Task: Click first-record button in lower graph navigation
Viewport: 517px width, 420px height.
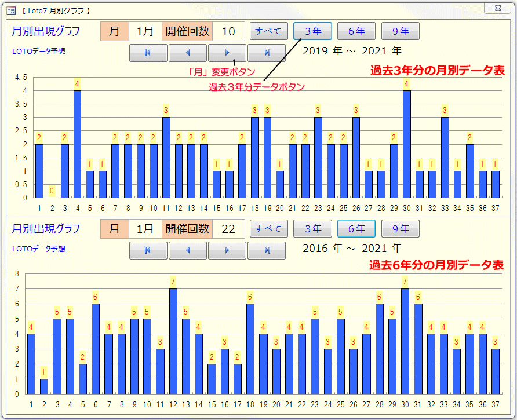Action: pos(148,250)
